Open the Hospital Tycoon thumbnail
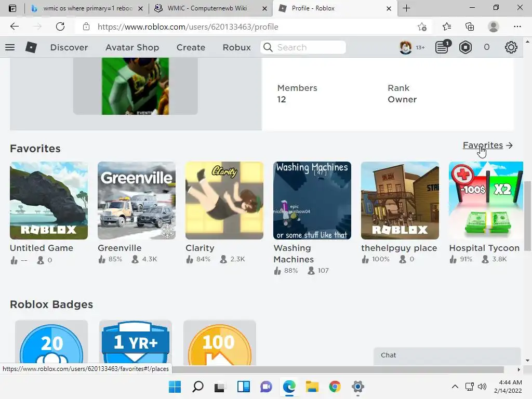Viewport: 532px width, 399px height. 486,201
